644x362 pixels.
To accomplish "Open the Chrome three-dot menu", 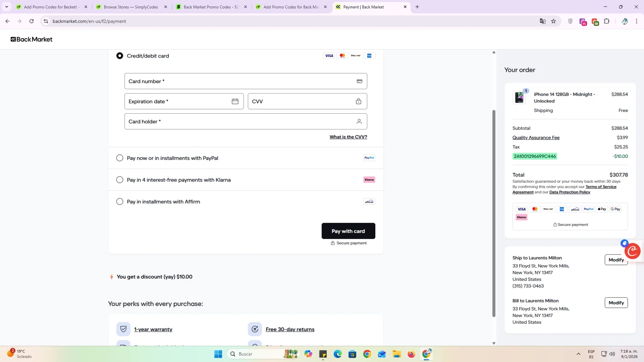I will (637, 21).
